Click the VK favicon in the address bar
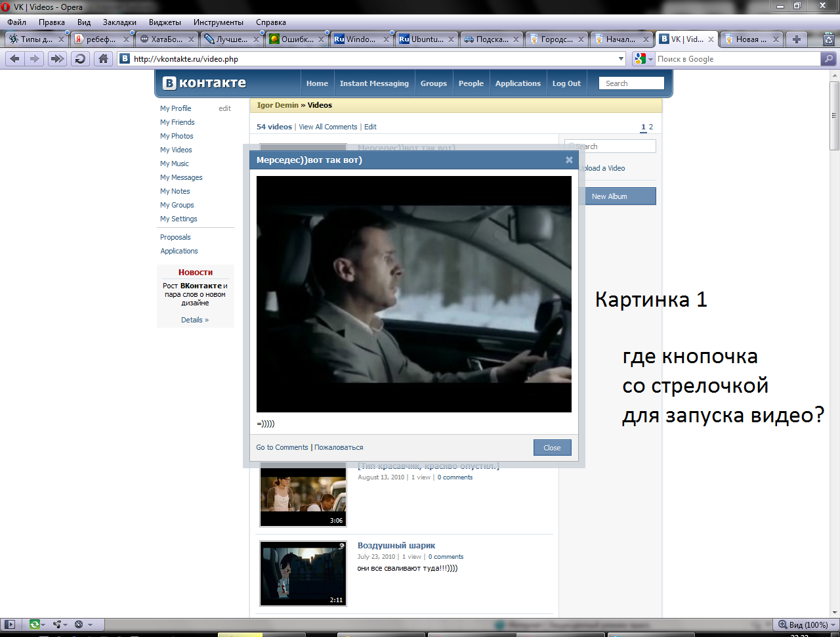840x637 pixels. [x=125, y=59]
